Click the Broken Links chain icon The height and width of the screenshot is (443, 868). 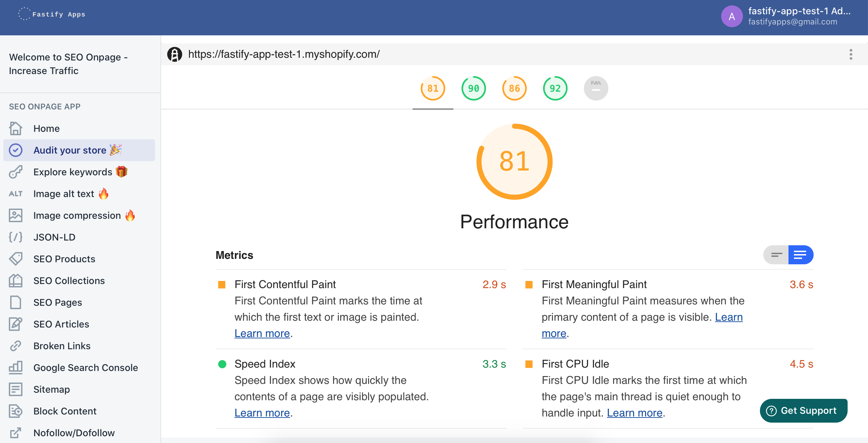16,346
